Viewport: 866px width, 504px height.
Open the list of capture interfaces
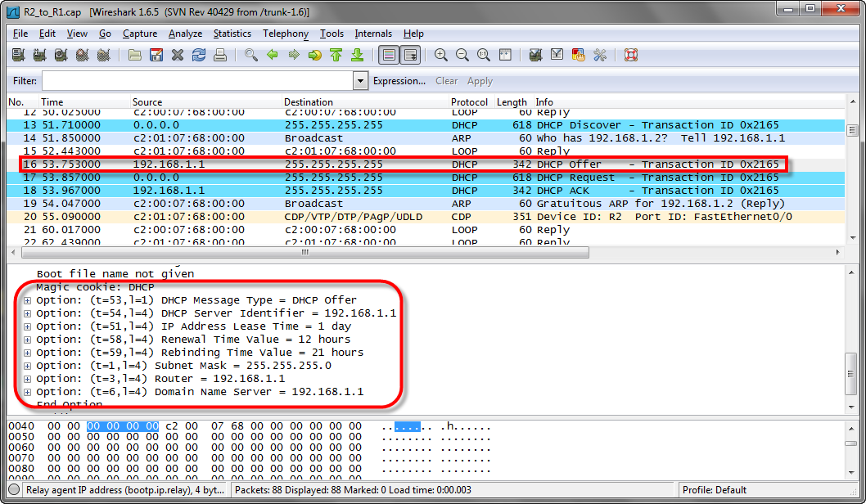[18, 55]
